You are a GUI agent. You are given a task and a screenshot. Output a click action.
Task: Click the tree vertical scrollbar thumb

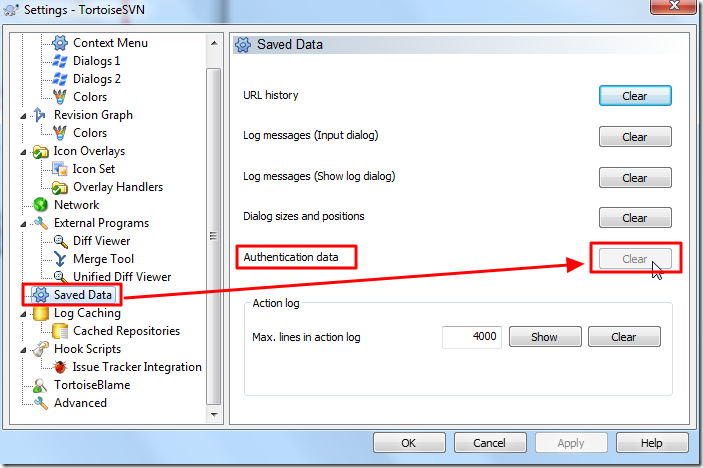click(214, 236)
